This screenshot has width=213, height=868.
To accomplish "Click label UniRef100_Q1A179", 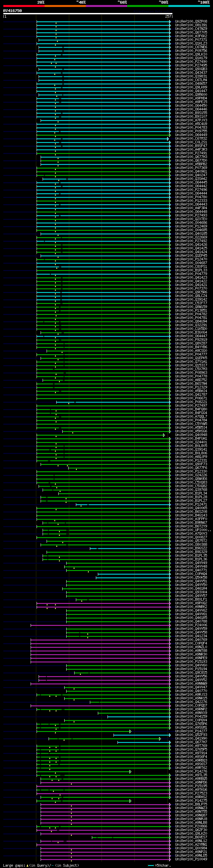I will click(191, 58).
